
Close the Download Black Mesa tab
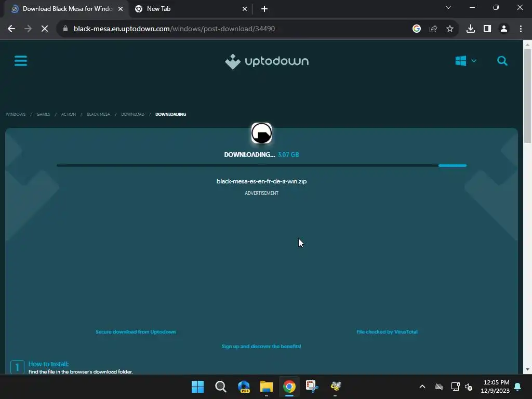pos(121,9)
